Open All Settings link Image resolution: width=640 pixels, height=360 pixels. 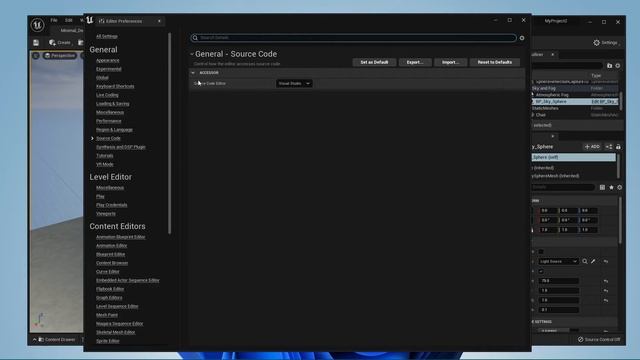tap(107, 36)
